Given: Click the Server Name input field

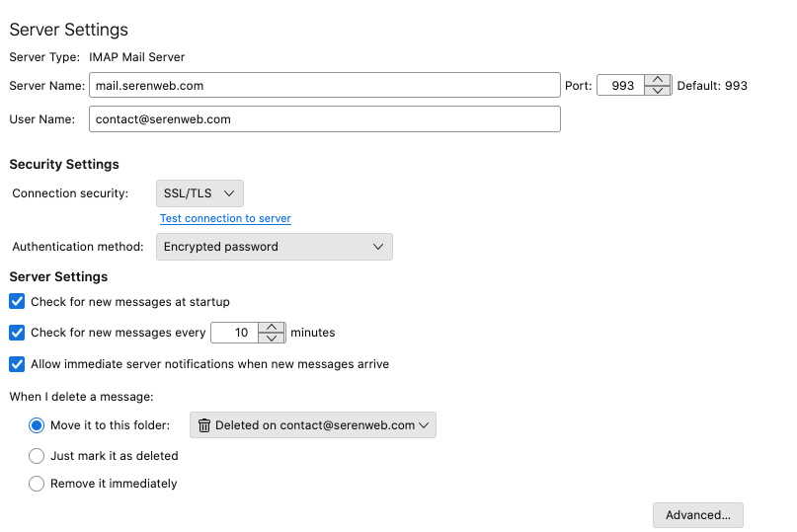Looking at the screenshot, I should (324, 86).
